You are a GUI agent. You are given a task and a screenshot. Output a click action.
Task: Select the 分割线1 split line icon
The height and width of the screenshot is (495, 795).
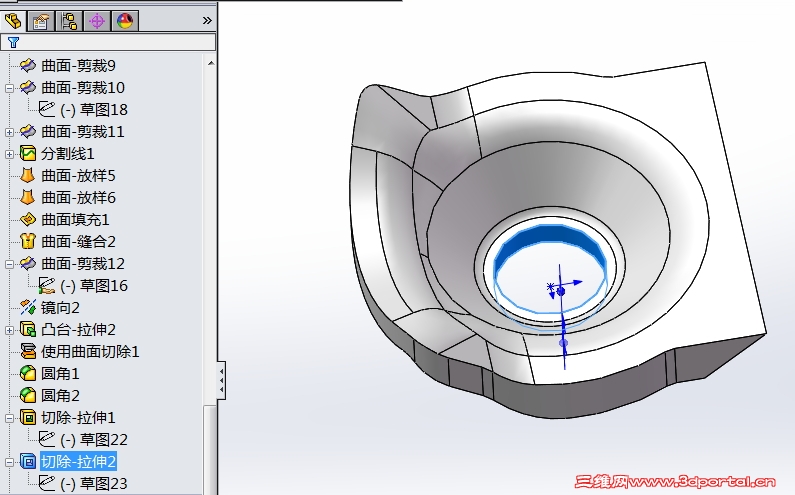[x=27, y=153]
